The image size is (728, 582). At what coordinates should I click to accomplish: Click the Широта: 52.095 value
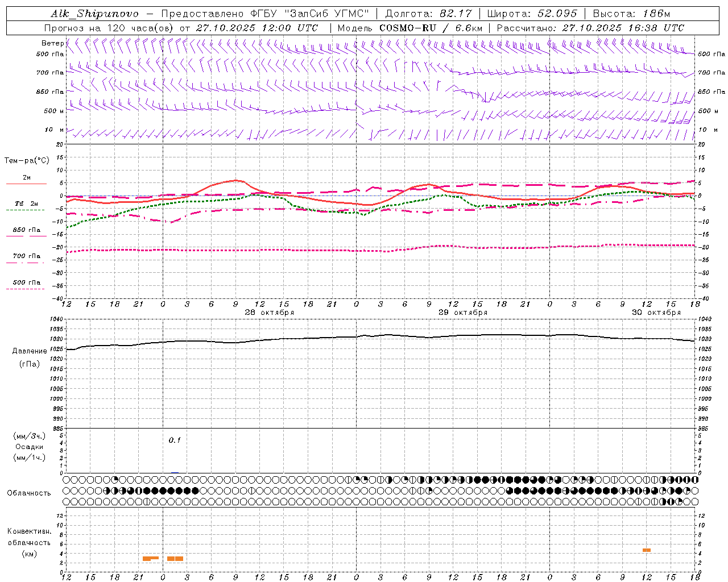click(532, 14)
